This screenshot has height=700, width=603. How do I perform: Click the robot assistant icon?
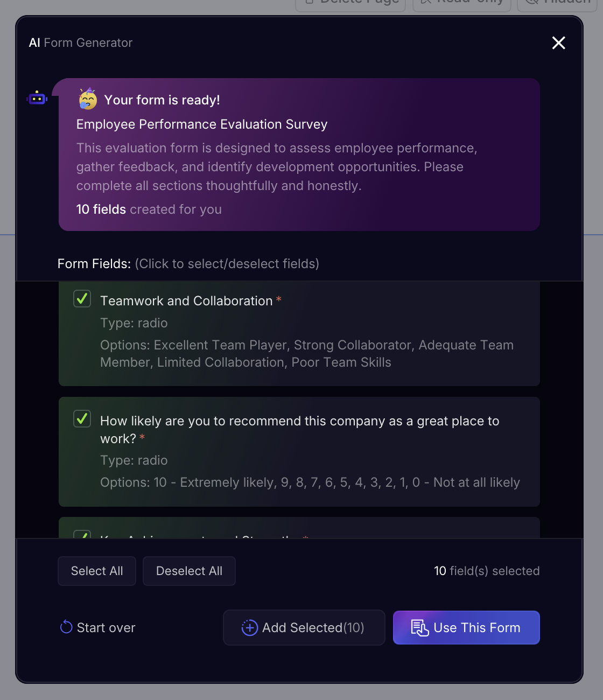pos(36,97)
